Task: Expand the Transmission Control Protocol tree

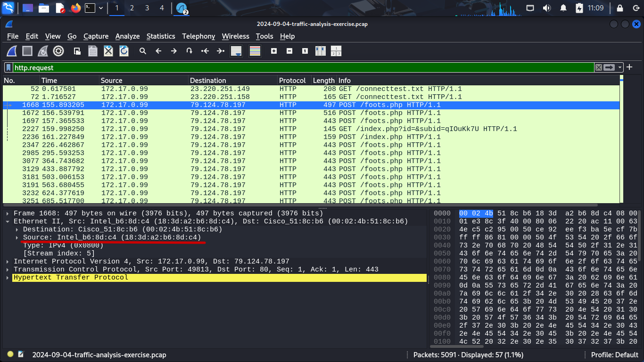Action: tap(8, 270)
